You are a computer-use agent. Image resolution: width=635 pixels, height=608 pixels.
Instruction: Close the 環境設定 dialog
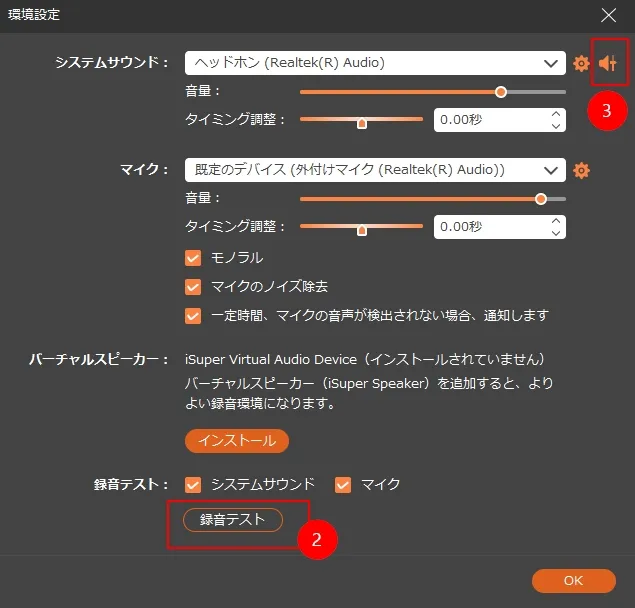(x=608, y=16)
